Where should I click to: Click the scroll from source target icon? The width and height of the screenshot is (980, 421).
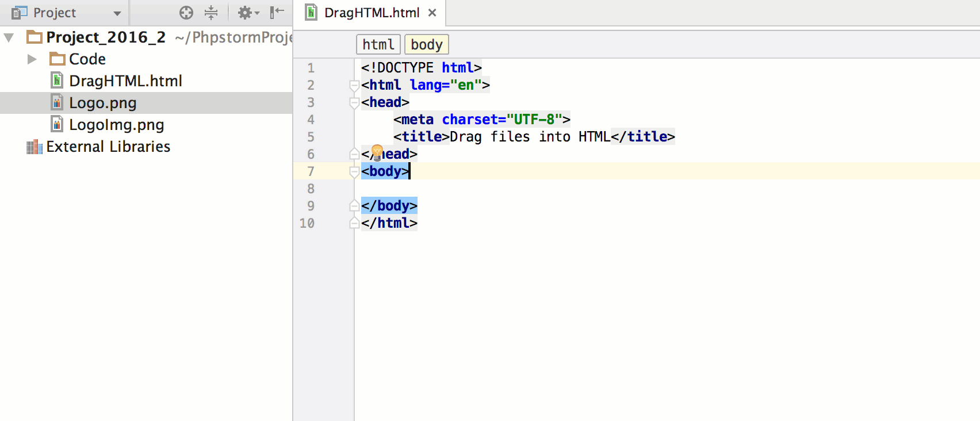[x=186, y=13]
